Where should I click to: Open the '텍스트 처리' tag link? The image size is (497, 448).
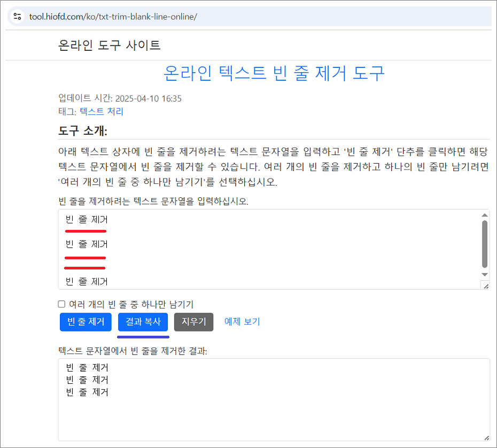tap(100, 111)
